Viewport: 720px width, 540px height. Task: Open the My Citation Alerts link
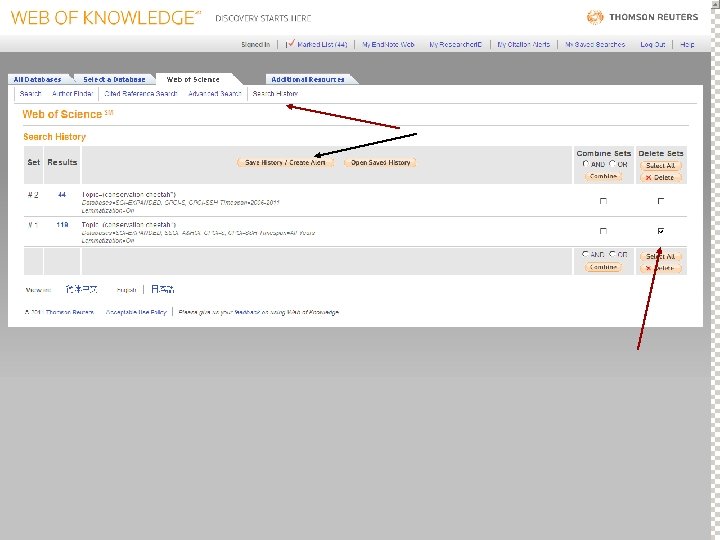tap(523, 45)
